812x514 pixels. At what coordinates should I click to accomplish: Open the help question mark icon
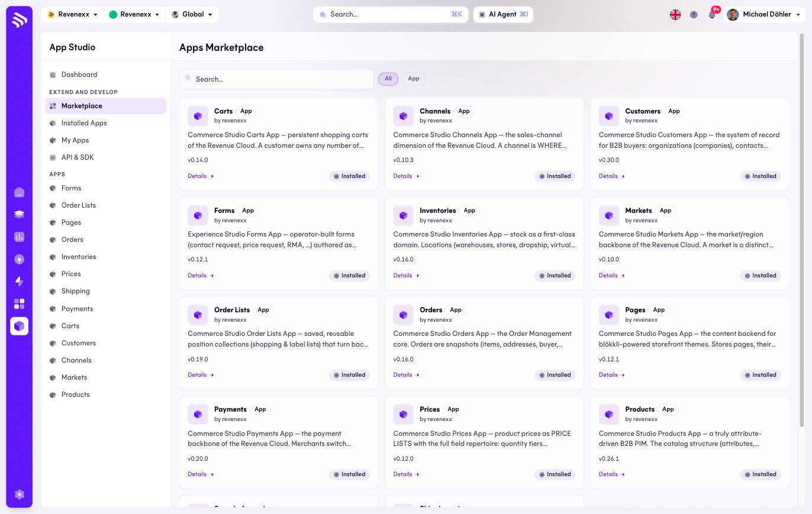(x=694, y=15)
